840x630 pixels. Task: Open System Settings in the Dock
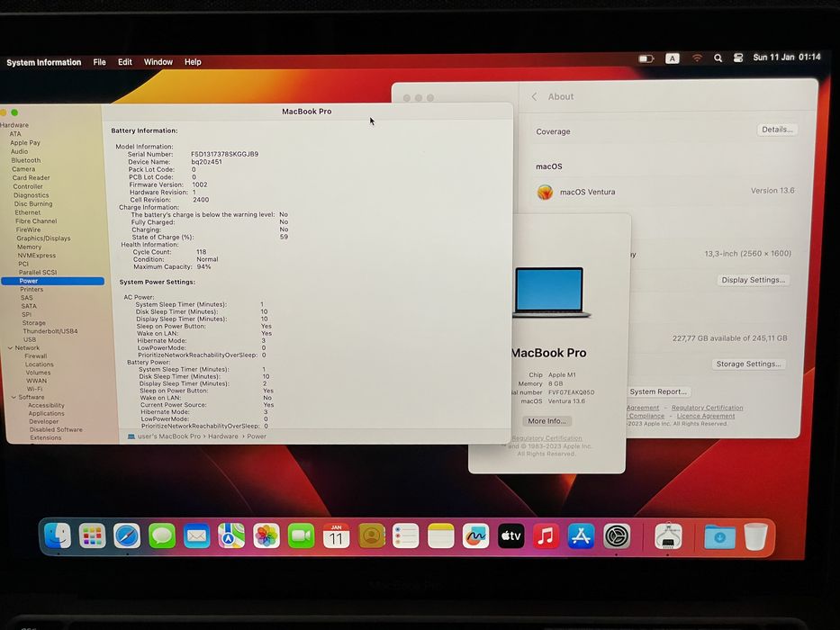click(617, 535)
